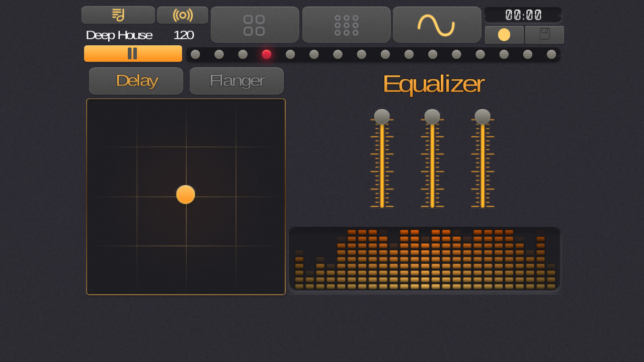Select the fifth step dot in sequencer
Image resolution: width=644 pixels, height=362 pixels.
coord(290,54)
